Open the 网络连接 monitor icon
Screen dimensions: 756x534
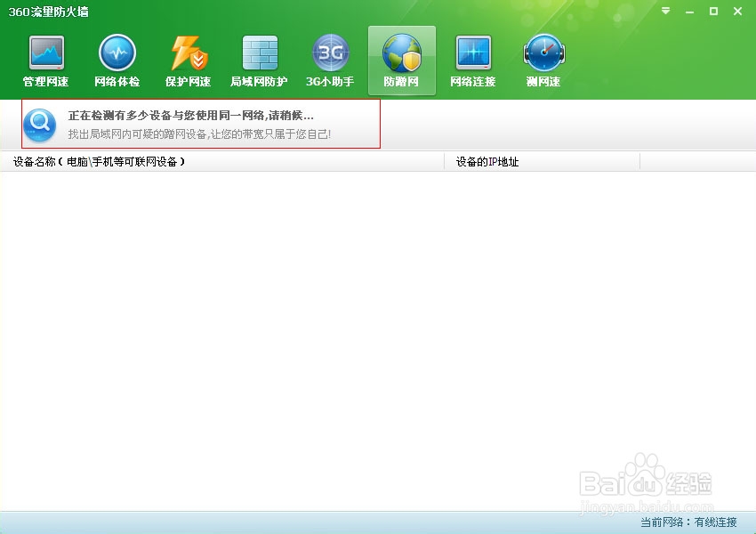[473, 61]
